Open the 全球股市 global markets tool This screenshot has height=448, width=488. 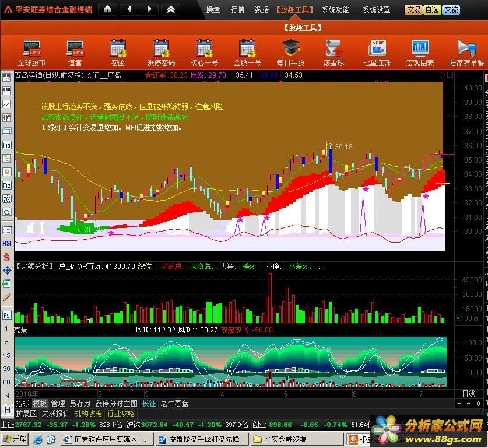coord(31,53)
